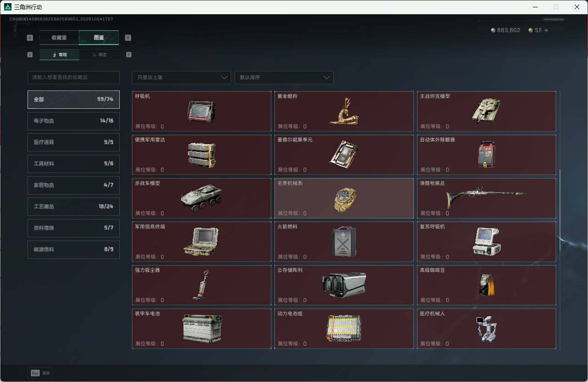This screenshot has width=588, height=382.
Task: Switch to the 图鉴 tab
Action: click(x=99, y=38)
